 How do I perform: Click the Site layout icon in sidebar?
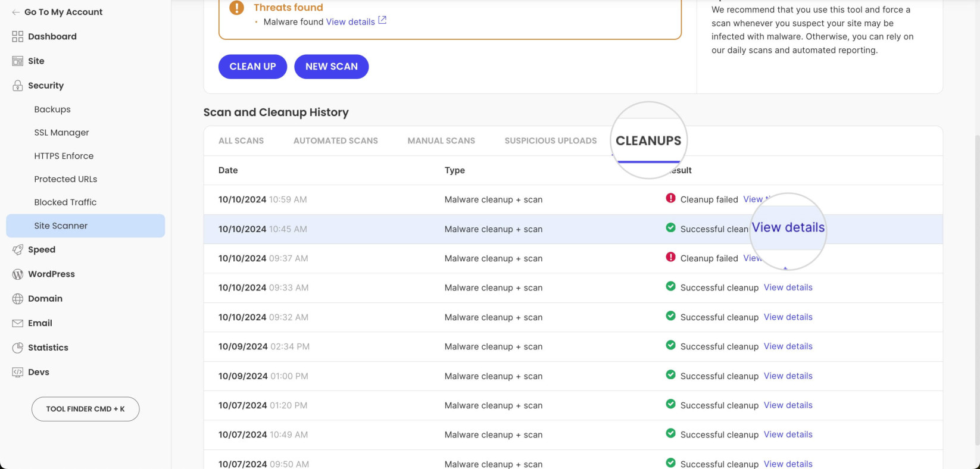click(18, 61)
